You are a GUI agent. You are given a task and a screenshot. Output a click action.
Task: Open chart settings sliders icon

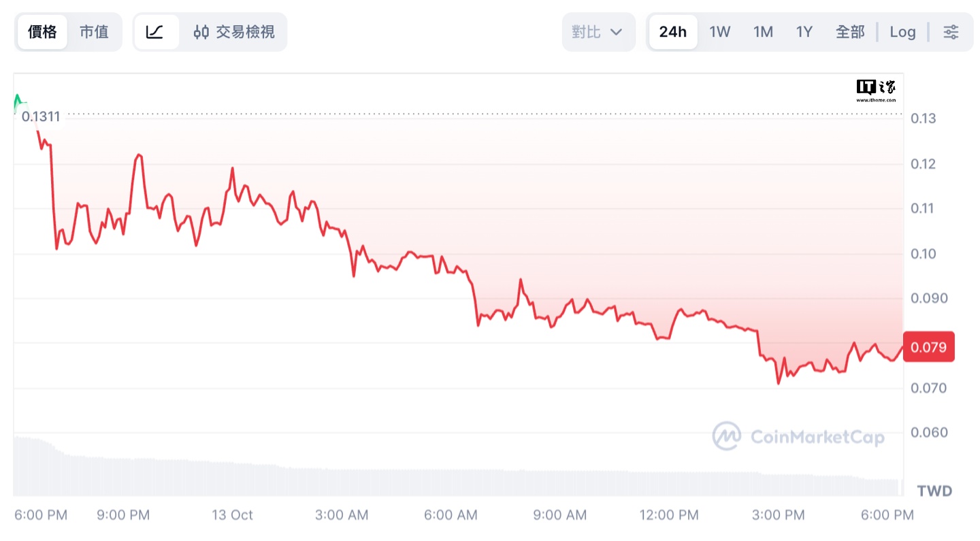(x=951, y=32)
